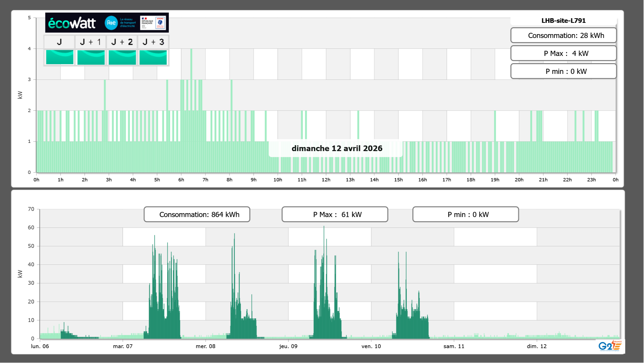
Task: Click the jeu. 09 axis label
Action: 288,346
